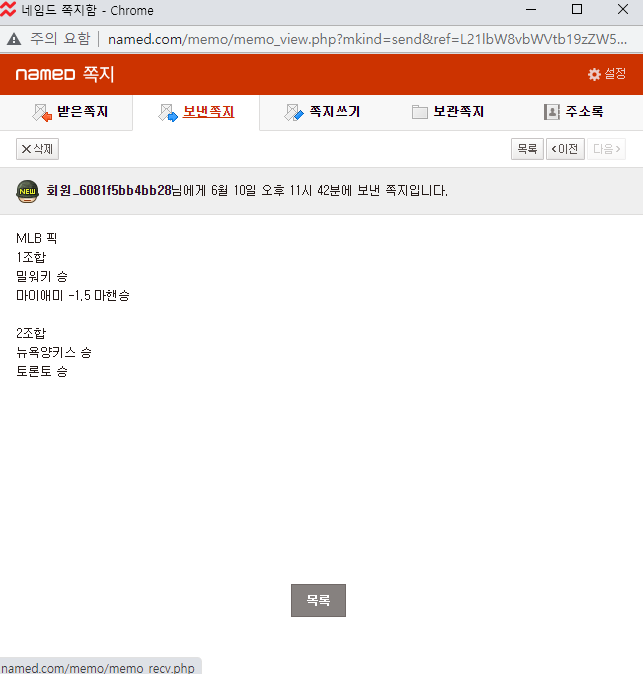Screen dimensions: 643x674
Task: Open the 보관쪽지 archived messages tab
Action: 448,112
